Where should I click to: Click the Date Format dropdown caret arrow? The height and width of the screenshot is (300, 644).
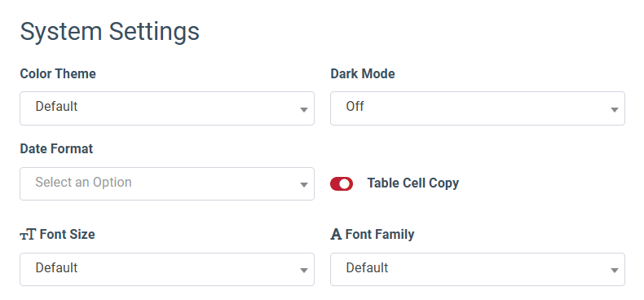304,185
